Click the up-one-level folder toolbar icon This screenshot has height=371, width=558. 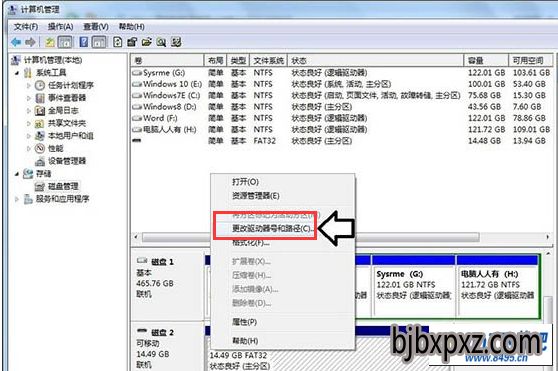point(49,42)
